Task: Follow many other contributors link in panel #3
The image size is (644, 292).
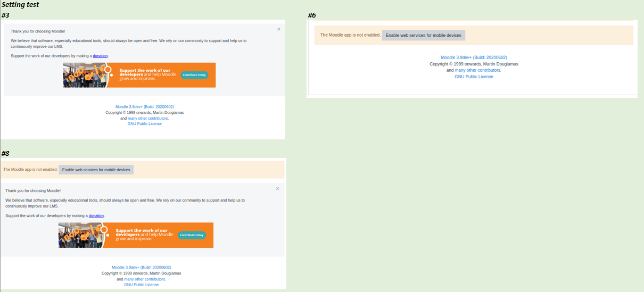Action: 148,118
